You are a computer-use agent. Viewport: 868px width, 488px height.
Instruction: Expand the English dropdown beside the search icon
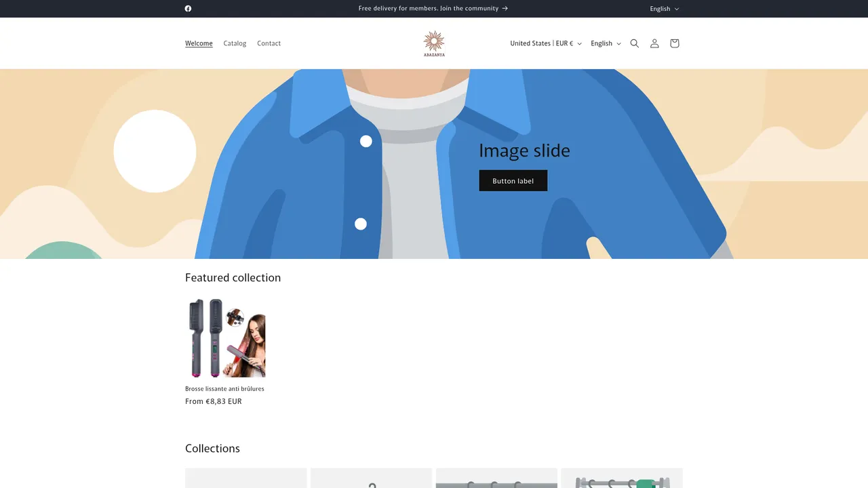[x=606, y=43]
